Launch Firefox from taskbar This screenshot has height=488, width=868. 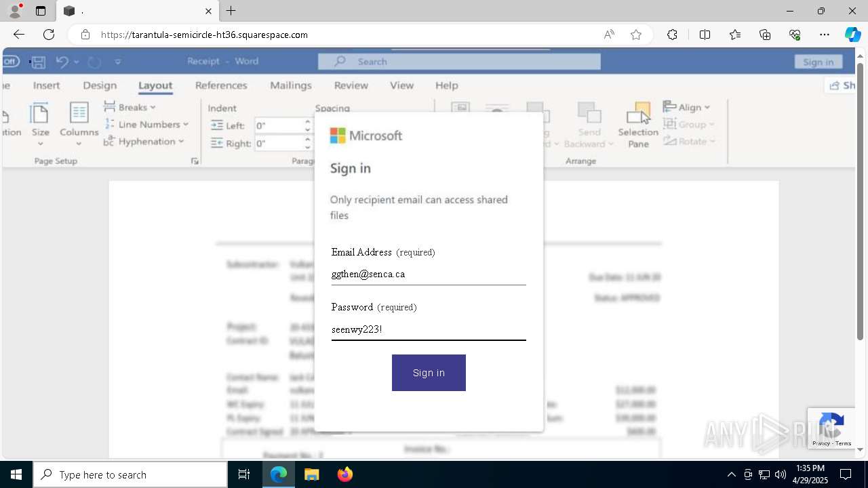tap(345, 474)
